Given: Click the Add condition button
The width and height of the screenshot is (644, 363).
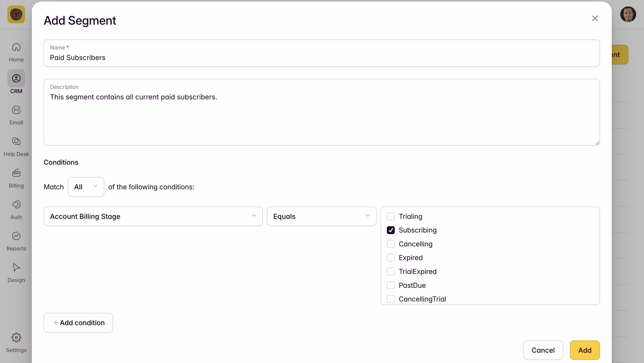Looking at the screenshot, I should (x=78, y=323).
